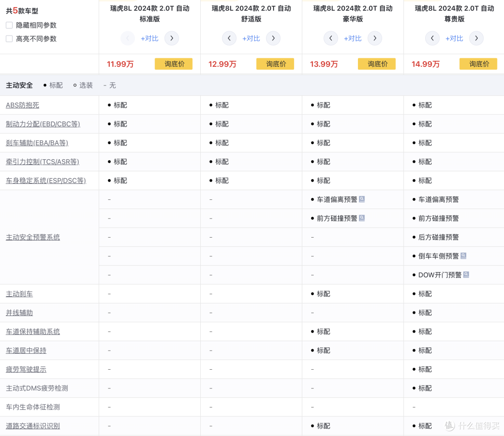Click the 共5款车型 count text
The width and height of the screenshot is (504, 436).
point(22,11)
